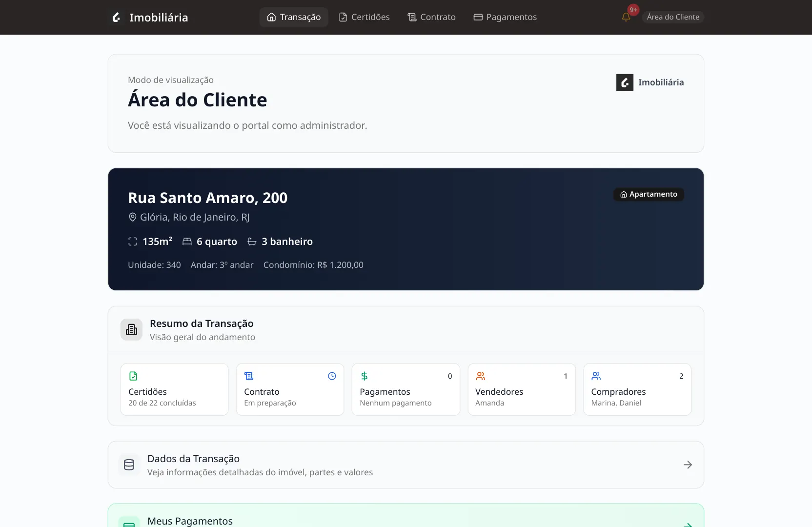Image resolution: width=812 pixels, height=527 pixels.
Task: Open the Área do Cliente menu
Action: coord(673,17)
